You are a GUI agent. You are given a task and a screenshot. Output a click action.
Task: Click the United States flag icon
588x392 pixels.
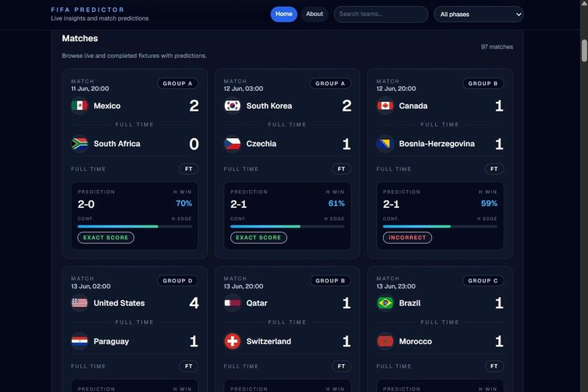pyautogui.click(x=79, y=303)
